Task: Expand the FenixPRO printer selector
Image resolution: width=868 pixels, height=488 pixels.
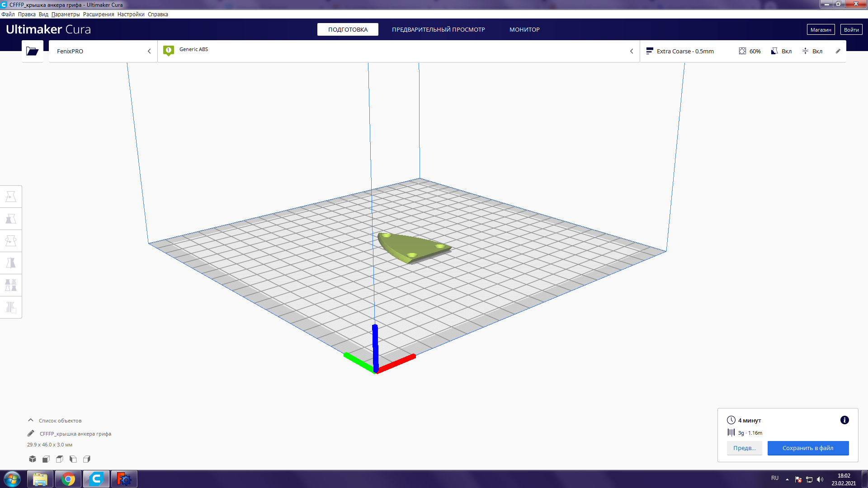Action: (103, 51)
